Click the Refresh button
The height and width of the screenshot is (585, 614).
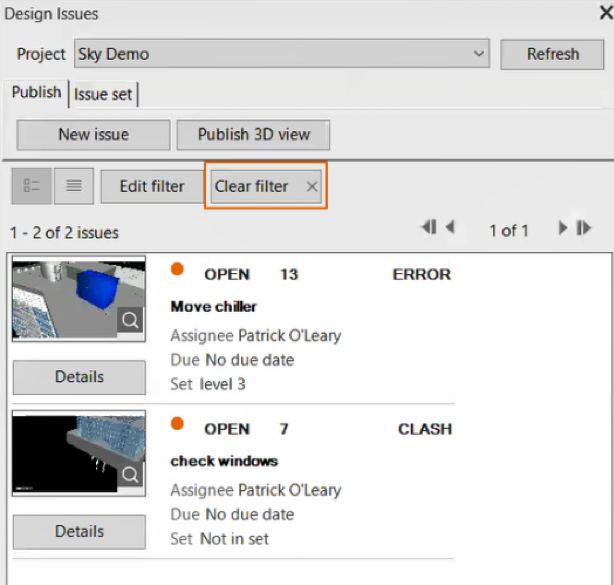[552, 54]
